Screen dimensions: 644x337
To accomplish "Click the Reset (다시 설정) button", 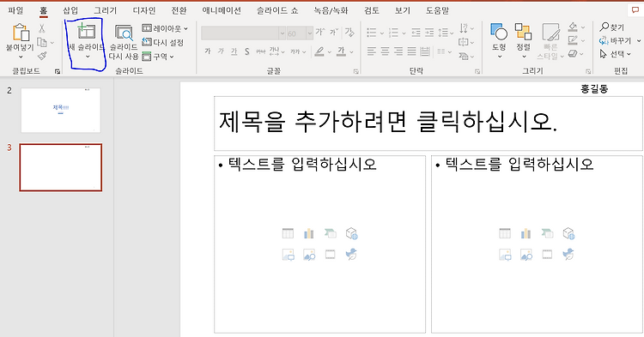I will (162, 42).
